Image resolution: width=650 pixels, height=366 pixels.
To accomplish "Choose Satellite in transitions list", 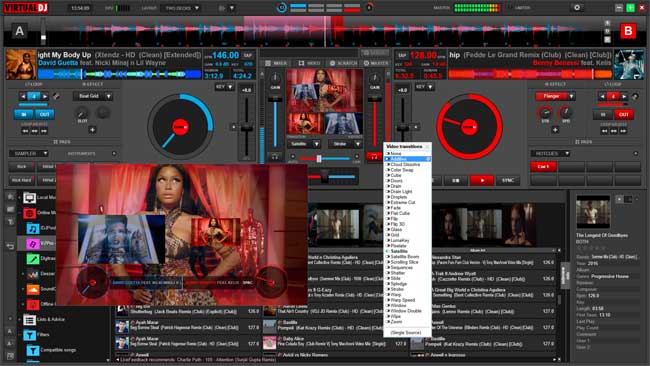I will click(399, 251).
